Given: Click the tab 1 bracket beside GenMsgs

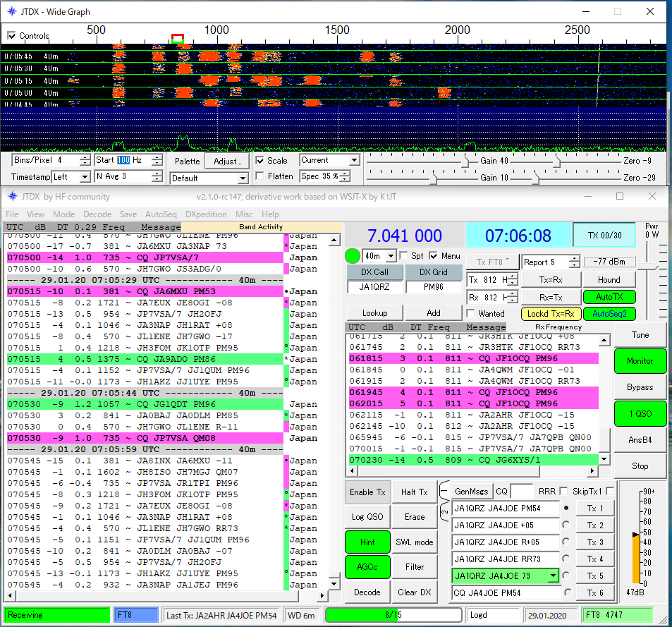Looking at the screenshot, I should click(444, 491).
